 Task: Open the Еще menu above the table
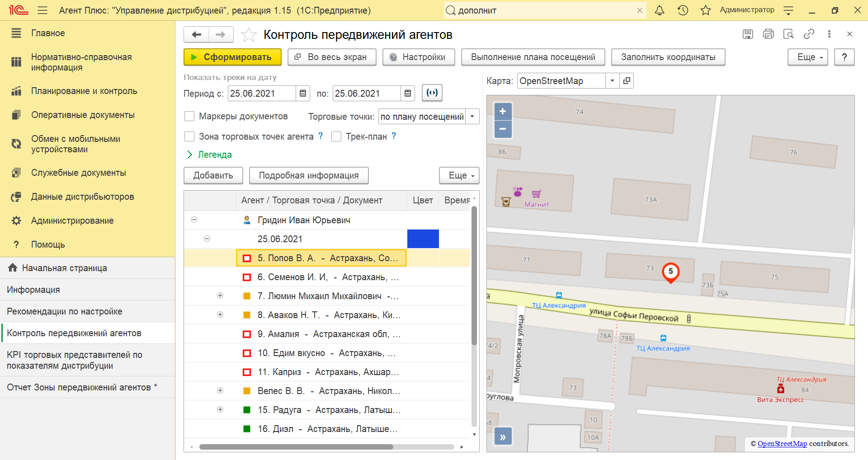[x=459, y=175]
